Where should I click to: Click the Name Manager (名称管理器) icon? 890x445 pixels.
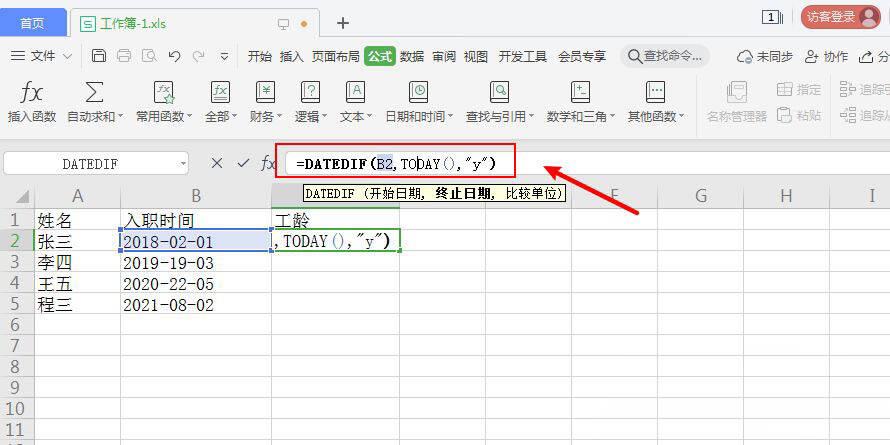click(x=737, y=92)
